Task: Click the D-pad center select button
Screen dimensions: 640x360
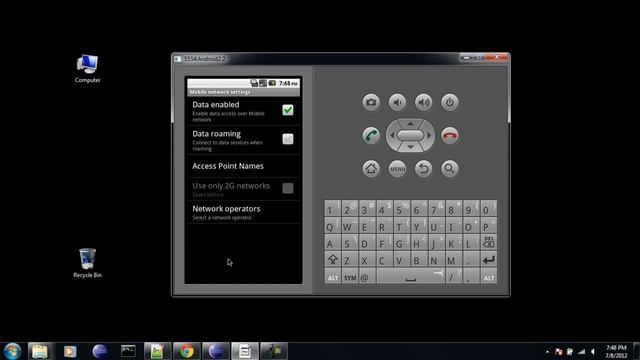Action: coord(410,136)
